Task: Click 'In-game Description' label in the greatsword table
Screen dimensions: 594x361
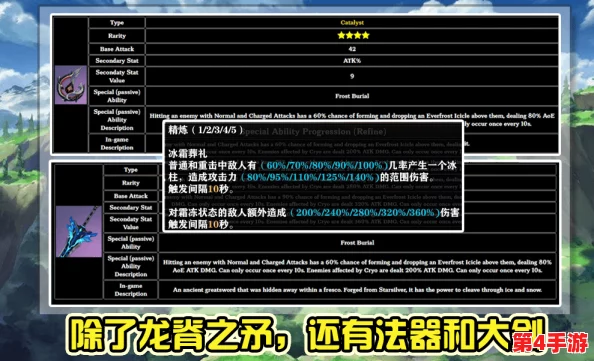Action: (131, 290)
